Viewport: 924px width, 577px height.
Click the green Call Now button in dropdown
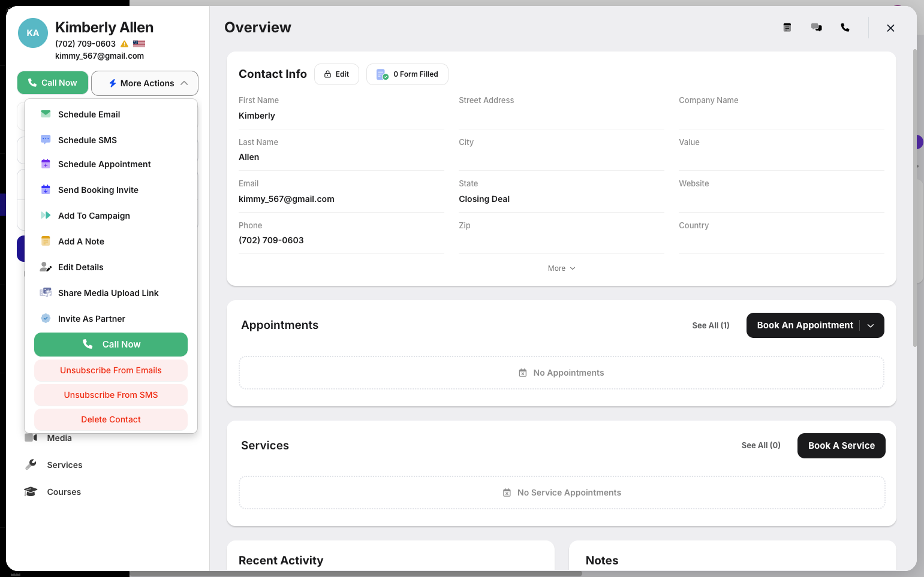point(111,345)
